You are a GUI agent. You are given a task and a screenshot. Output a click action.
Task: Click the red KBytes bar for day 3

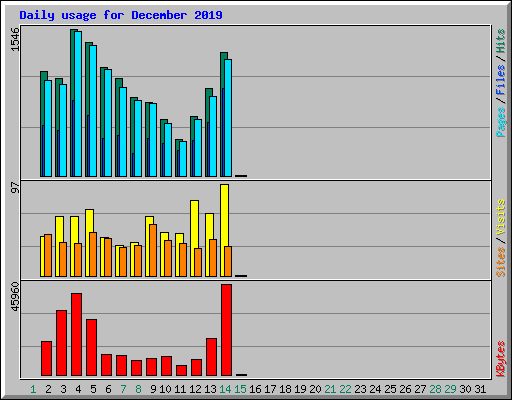click(x=61, y=343)
